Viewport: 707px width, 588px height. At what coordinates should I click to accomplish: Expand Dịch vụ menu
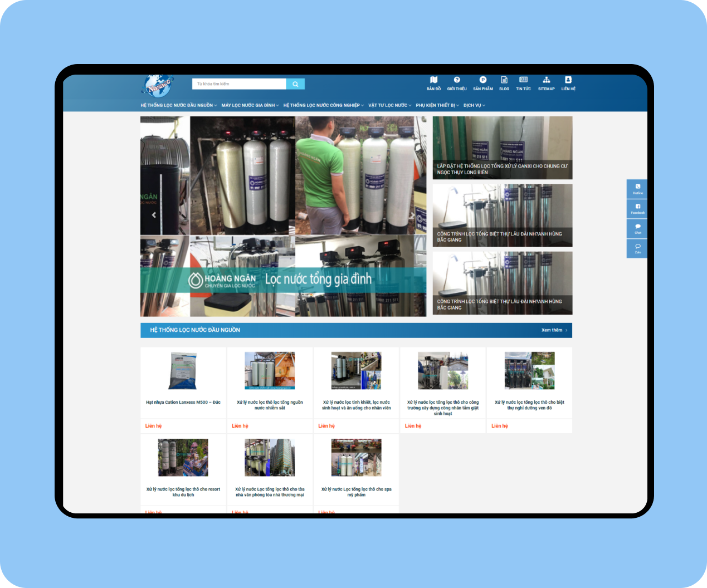(474, 105)
